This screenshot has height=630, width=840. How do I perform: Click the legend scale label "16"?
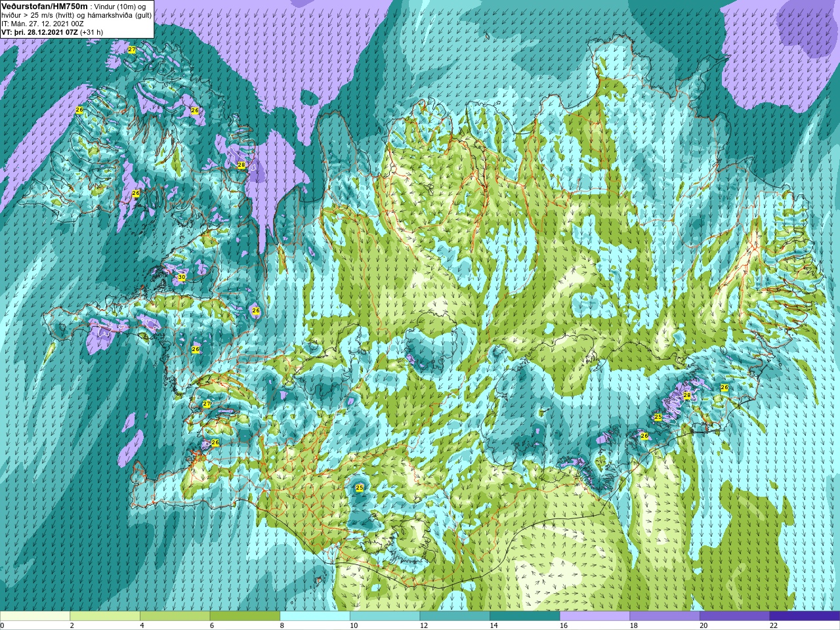tap(564, 625)
